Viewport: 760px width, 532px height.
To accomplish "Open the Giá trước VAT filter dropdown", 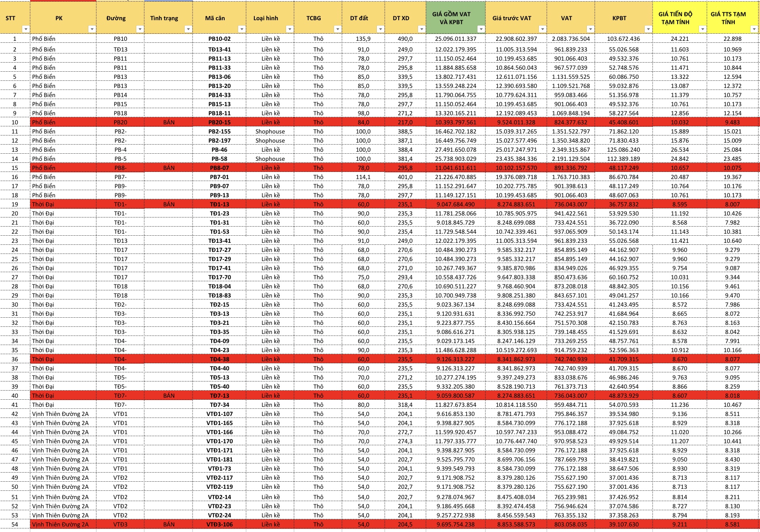I will point(542,29).
